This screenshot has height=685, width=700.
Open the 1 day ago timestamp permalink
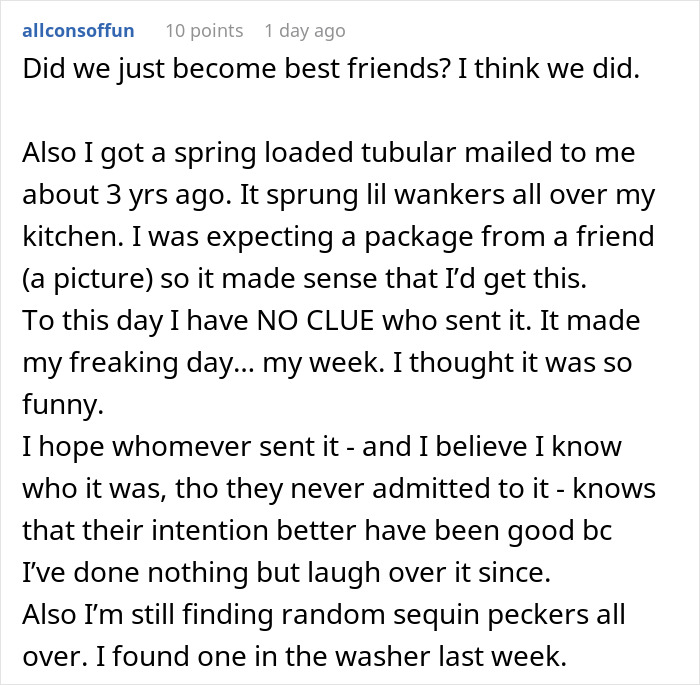pos(305,31)
